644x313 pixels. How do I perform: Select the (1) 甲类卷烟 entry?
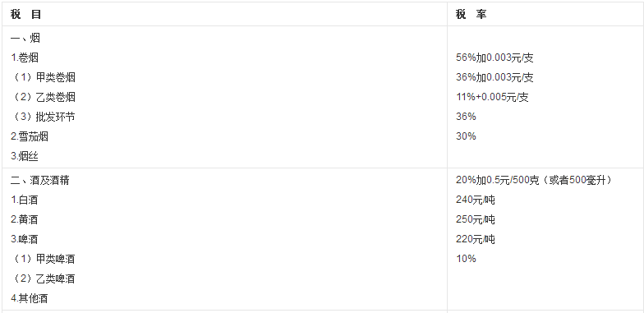coord(44,77)
